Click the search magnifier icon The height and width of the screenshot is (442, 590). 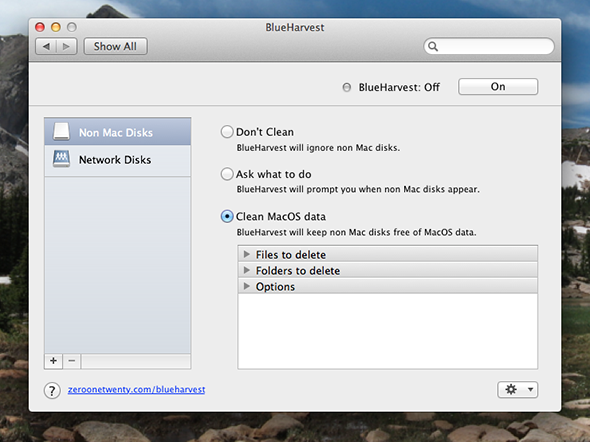click(x=433, y=46)
